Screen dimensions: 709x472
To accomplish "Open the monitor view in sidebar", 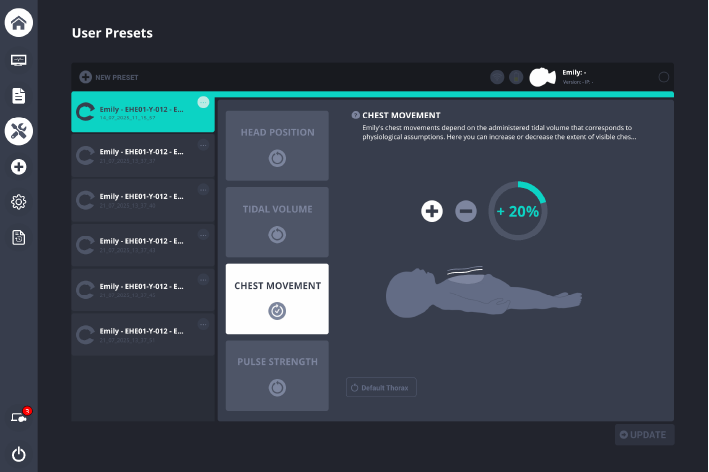I will pos(19,60).
